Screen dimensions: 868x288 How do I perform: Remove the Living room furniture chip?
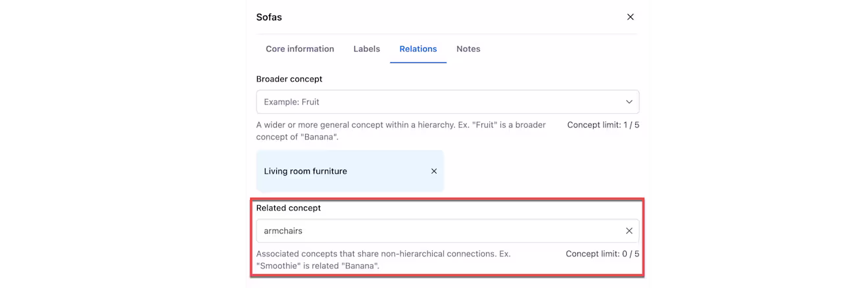[x=434, y=171]
